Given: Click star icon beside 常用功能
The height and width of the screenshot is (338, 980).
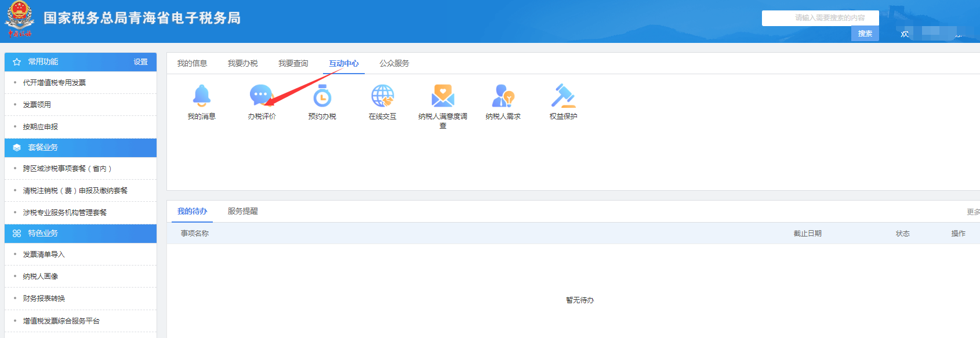Looking at the screenshot, I should 17,61.
